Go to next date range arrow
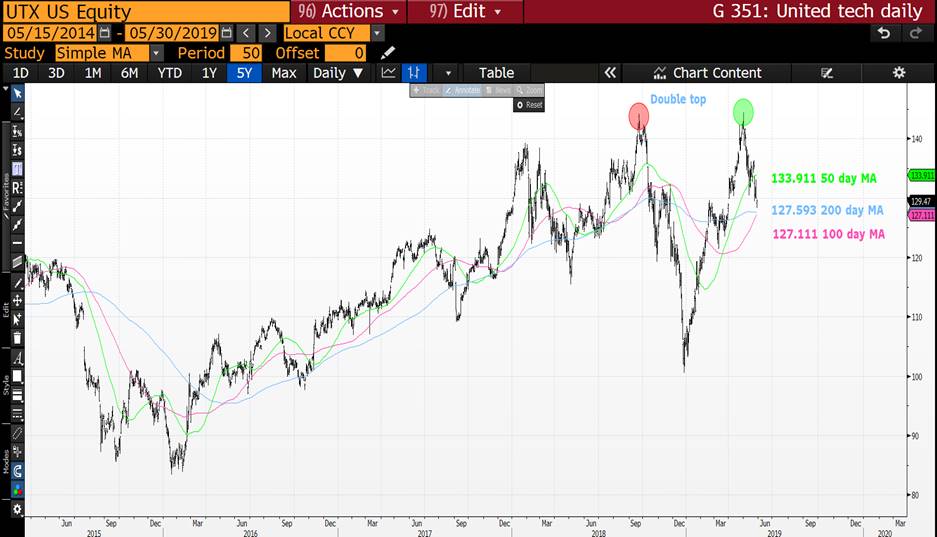This screenshot has height=537, width=937. (267, 33)
